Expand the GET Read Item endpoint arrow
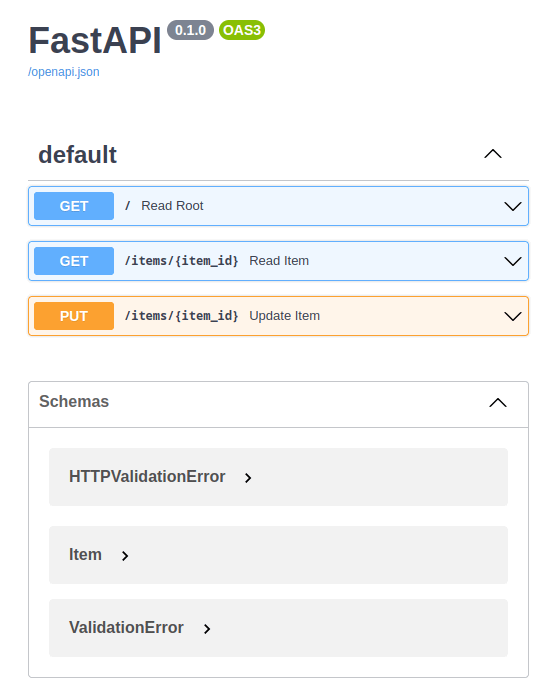Viewport: 552px width, 682px height. click(x=512, y=261)
